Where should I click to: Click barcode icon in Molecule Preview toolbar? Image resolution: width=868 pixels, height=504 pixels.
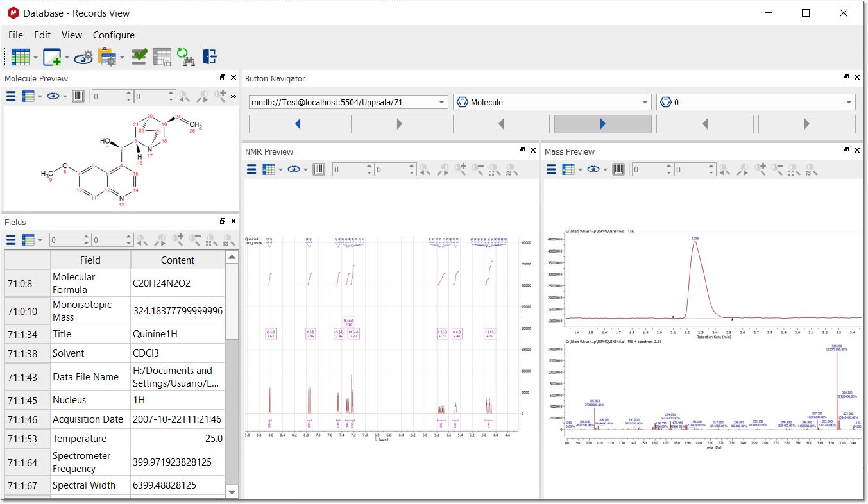tap(78, 96)
